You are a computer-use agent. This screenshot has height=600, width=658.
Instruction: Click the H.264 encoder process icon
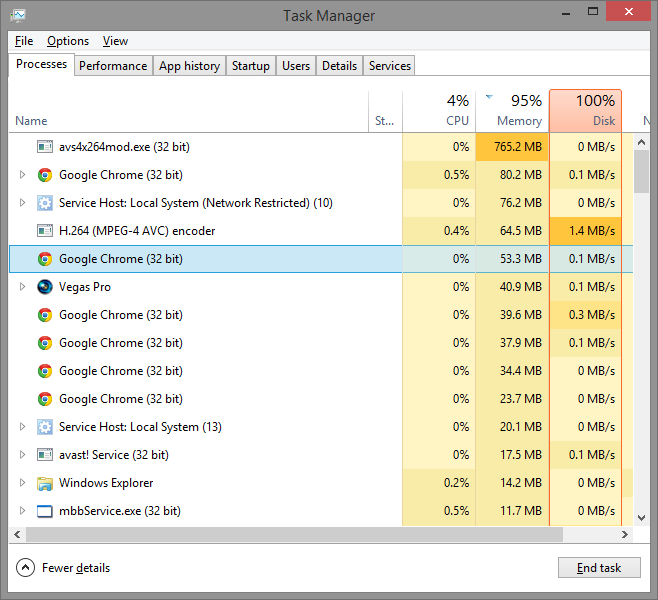pos(44,231)
